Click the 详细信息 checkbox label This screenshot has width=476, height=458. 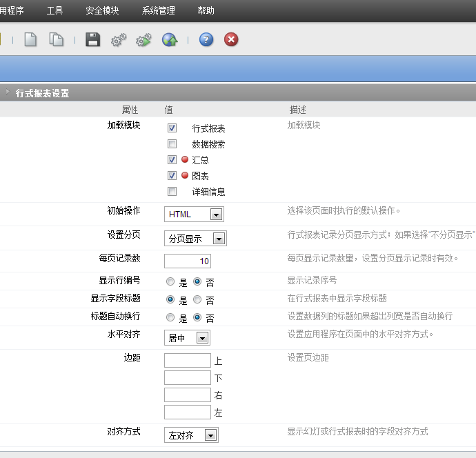pyautogui.click(x=208, y=192)
